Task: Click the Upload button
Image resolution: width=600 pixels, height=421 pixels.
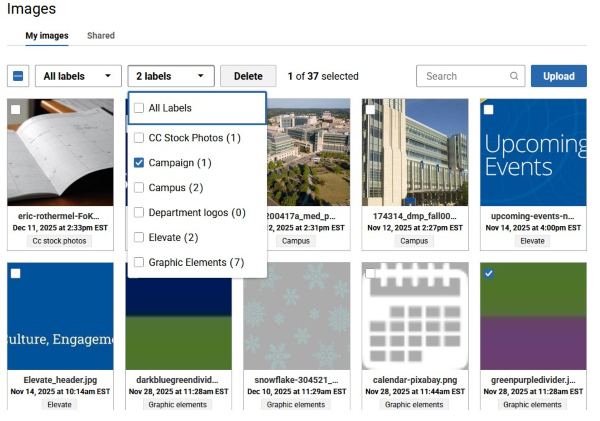Action: [559, 76]
